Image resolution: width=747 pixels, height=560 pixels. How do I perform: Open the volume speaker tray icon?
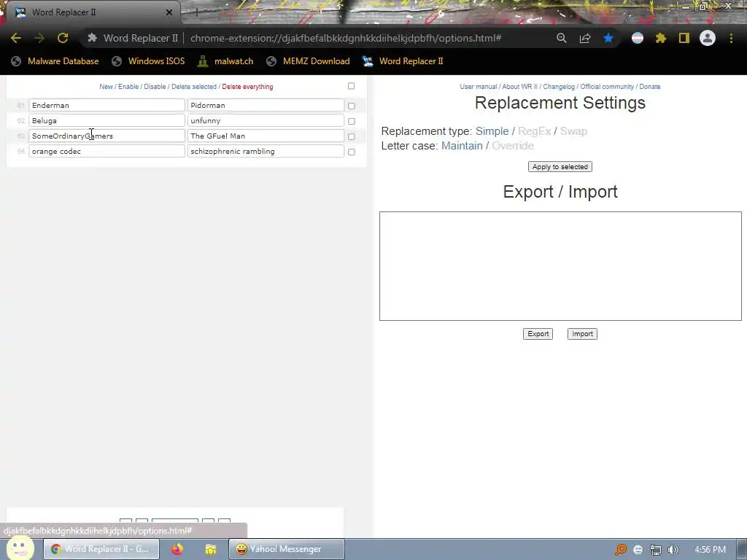[x=673, y=550]
